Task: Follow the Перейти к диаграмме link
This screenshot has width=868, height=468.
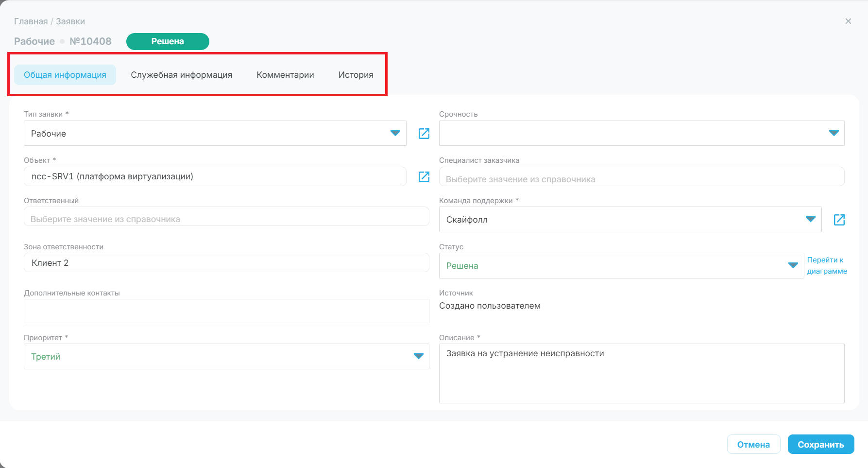Action: coord(827,265)
